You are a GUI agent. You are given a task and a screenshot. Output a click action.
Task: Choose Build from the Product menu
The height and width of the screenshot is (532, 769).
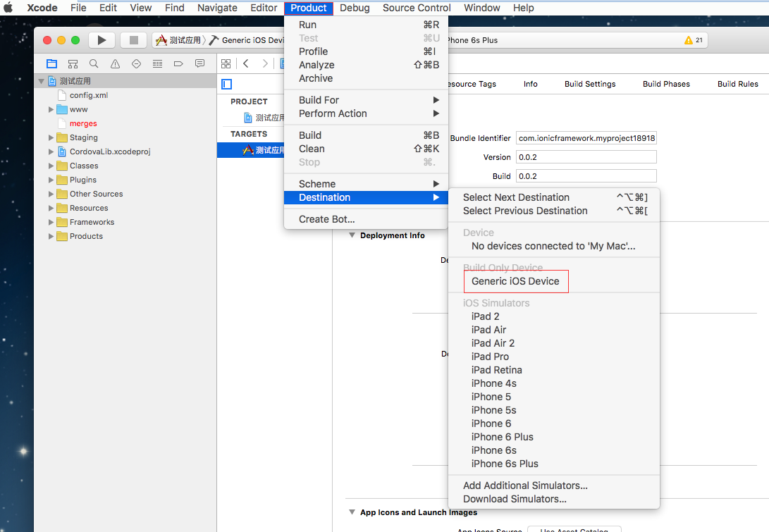(366, 135)
